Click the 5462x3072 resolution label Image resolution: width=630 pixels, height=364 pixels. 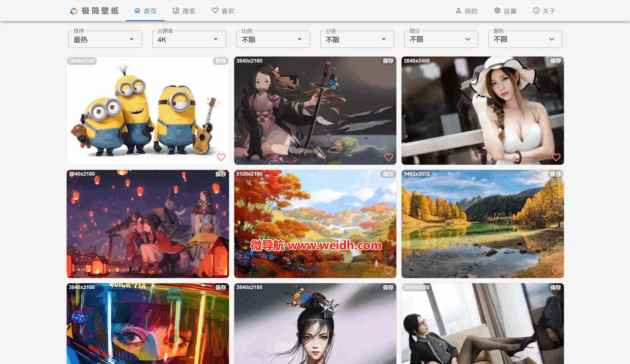point(417,174)
